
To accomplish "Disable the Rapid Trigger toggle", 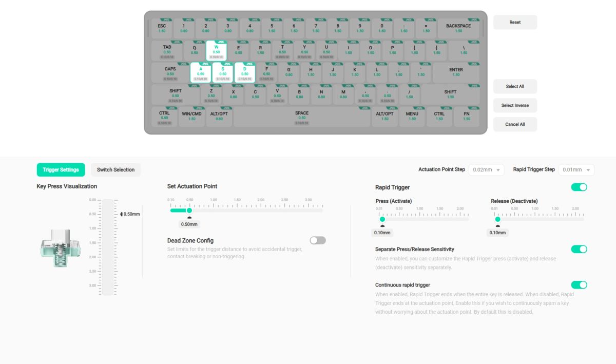I will click(579, 187).
